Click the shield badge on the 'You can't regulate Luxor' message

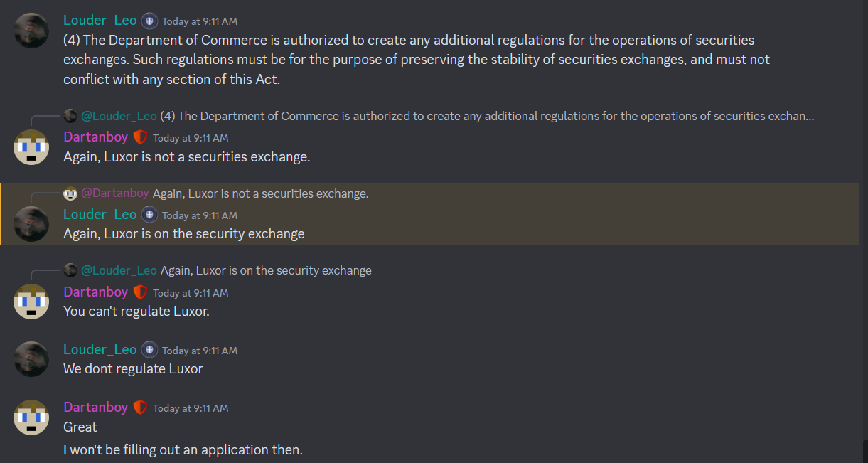tap(140, 292)
